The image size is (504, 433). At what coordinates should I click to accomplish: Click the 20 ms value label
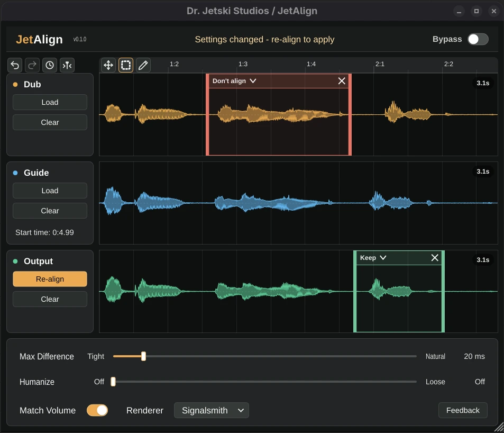(x=474, y=356)
